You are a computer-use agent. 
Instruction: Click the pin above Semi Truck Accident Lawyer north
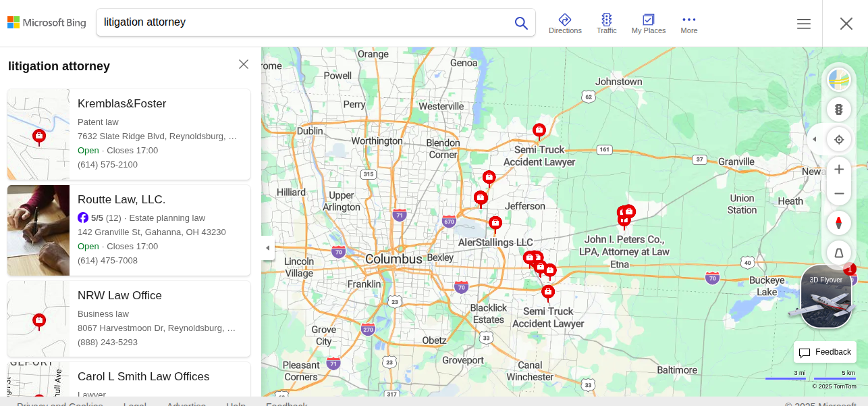tap(539, 131)
